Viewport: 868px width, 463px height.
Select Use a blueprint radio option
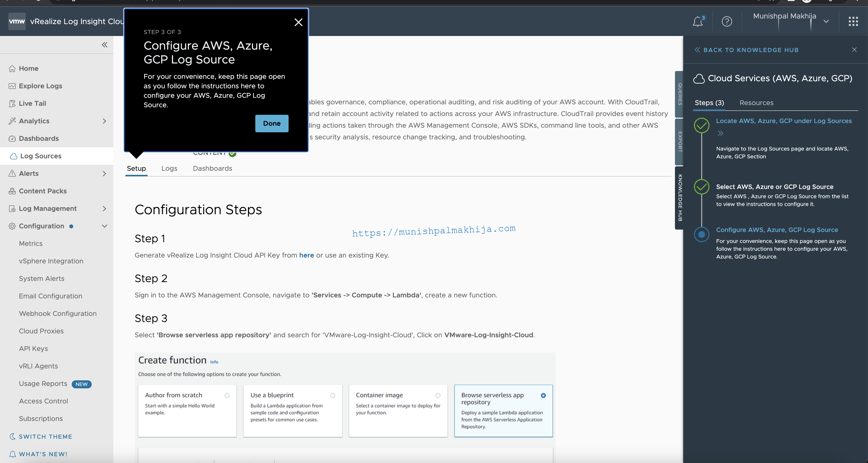tap(333, 395)
